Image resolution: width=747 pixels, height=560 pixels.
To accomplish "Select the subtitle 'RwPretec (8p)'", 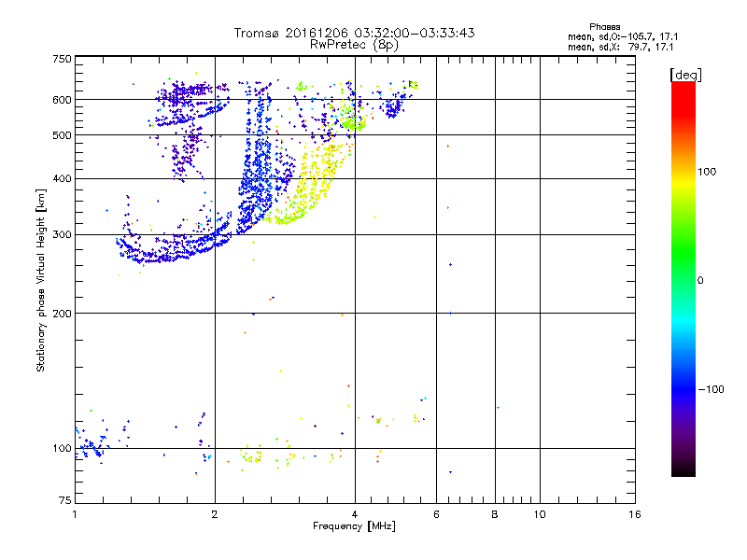I will tap(354, 45).
